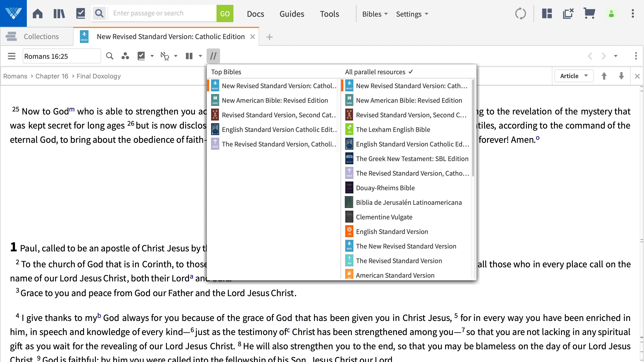Select Douay-Rheims Bible
The width and height of the screenshot is (644, 362).
(x=406, y=188)
